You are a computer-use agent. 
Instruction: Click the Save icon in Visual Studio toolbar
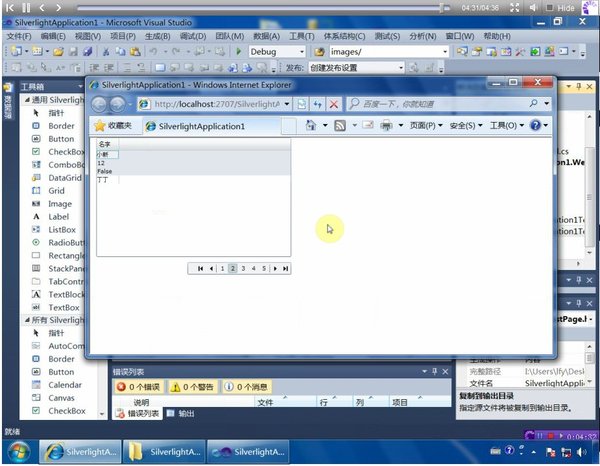[x=73, y=51]
